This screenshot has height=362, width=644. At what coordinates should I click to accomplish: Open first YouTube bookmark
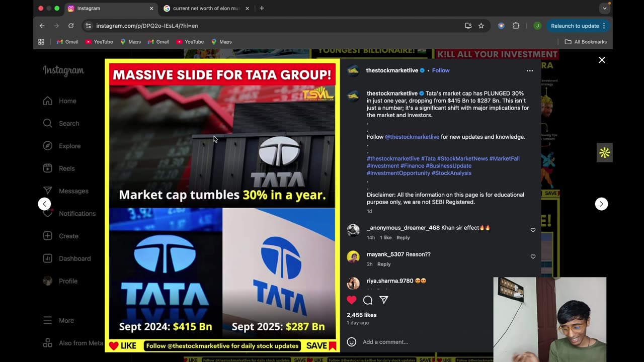(x=99, y=42)
